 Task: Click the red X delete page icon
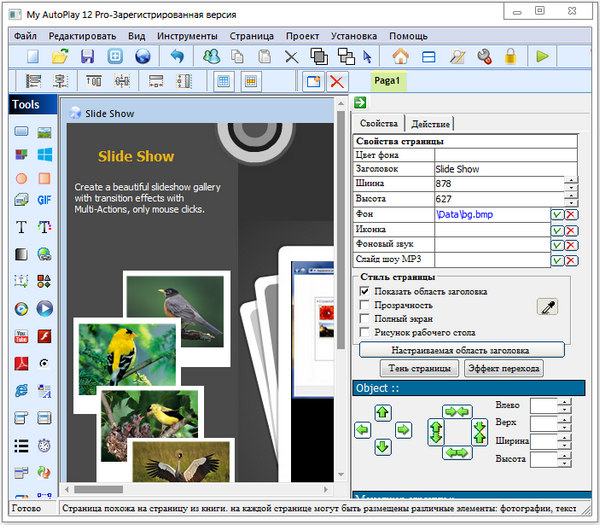[x=337, y=82]
